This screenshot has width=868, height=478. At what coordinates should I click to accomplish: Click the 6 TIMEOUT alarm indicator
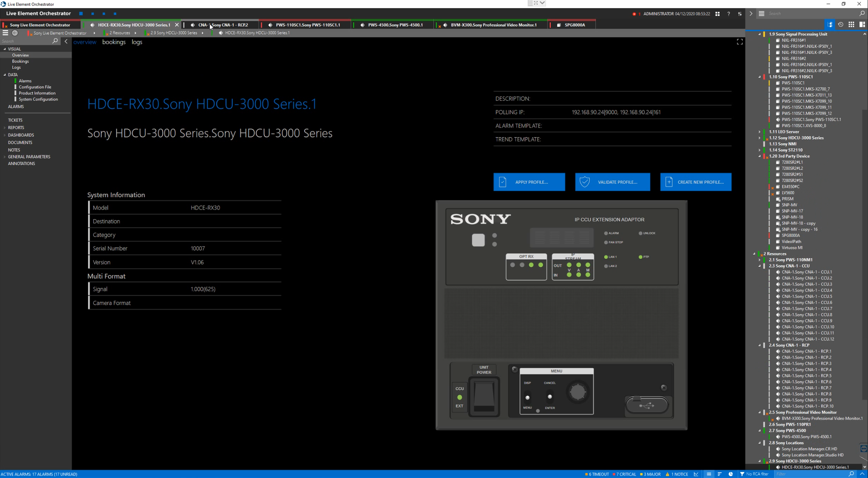[x=597, y=474]
